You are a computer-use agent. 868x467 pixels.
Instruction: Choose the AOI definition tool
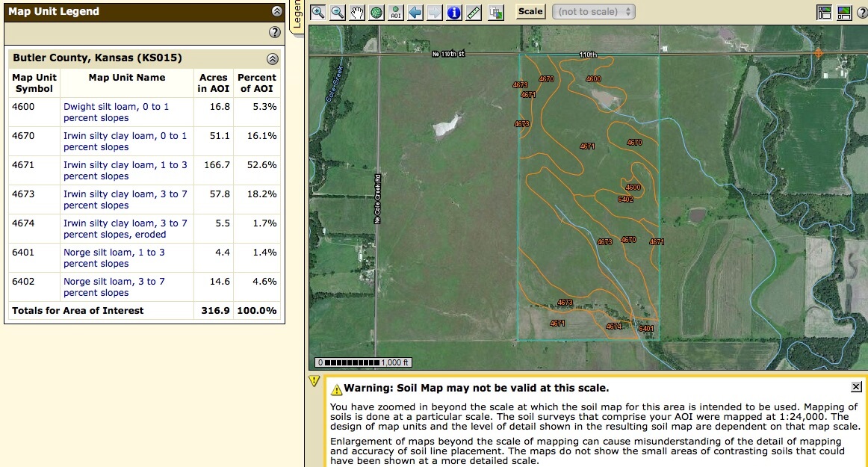point(396,12)
